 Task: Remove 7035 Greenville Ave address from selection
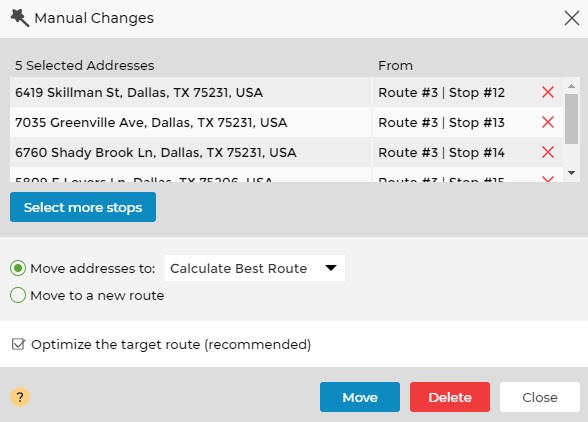coord(548,122)
